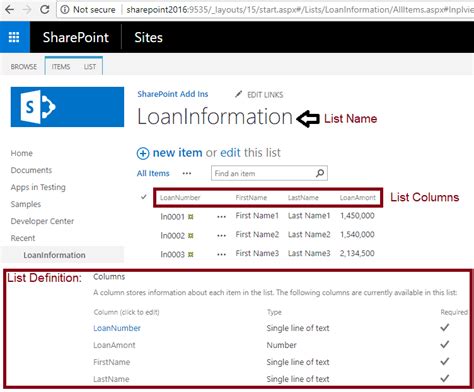Click the SharePoint site logo image
Image resolution: width=474 pixels, height=392 pixels.
coord(67,107)
